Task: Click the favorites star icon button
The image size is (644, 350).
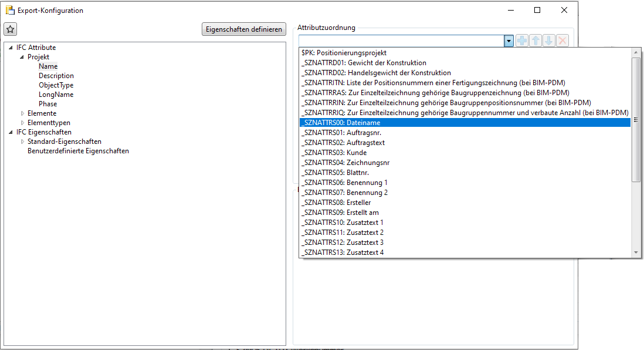Action: click(11, 29)
